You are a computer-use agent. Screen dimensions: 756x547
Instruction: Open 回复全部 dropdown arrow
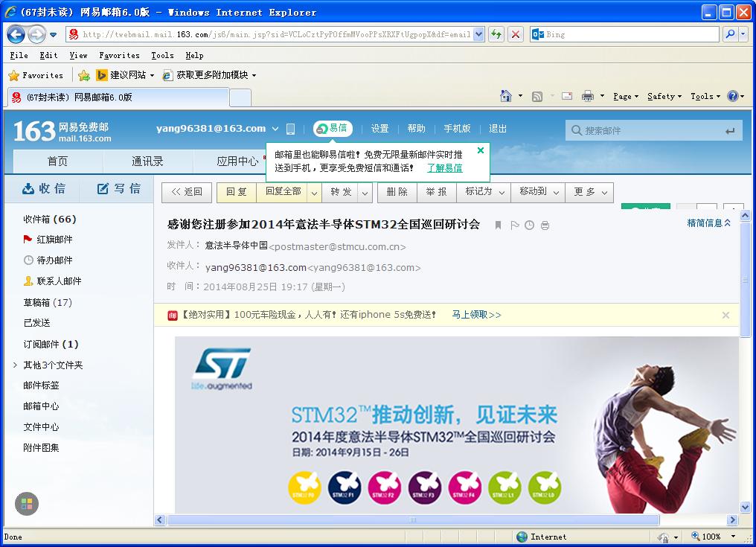[x=314, y=193]
